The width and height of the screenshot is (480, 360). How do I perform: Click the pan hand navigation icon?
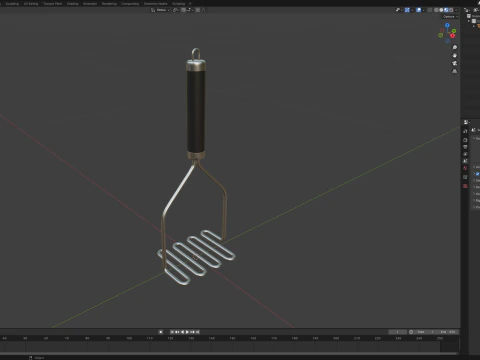coord(454,55)
